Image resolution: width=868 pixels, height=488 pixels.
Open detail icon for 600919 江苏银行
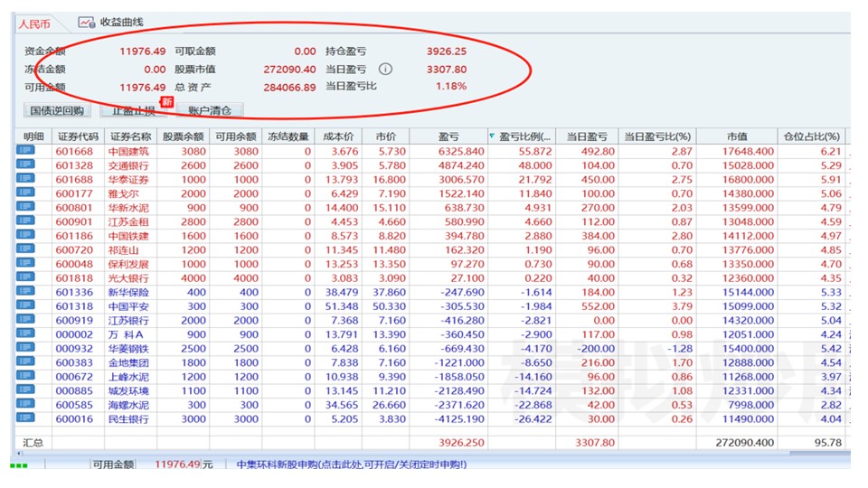coord(26,319)
